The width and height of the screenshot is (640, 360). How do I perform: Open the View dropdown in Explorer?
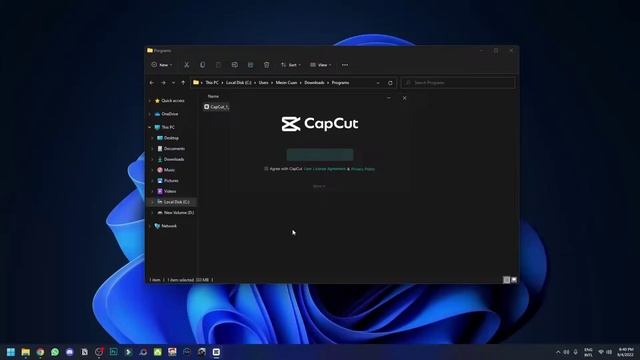tap(320, 65)
